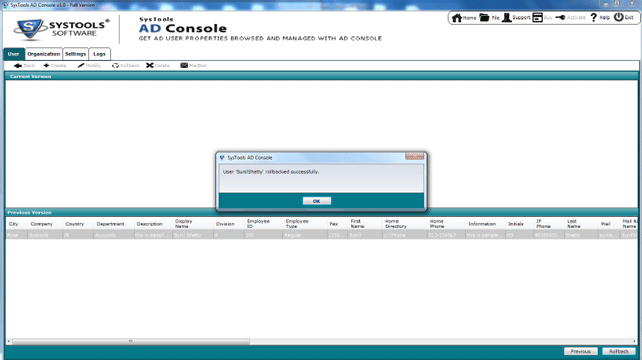Screen dimensions: 642x360
Task: Click the Home icon in top toolbar
Action: click(457, 18)
